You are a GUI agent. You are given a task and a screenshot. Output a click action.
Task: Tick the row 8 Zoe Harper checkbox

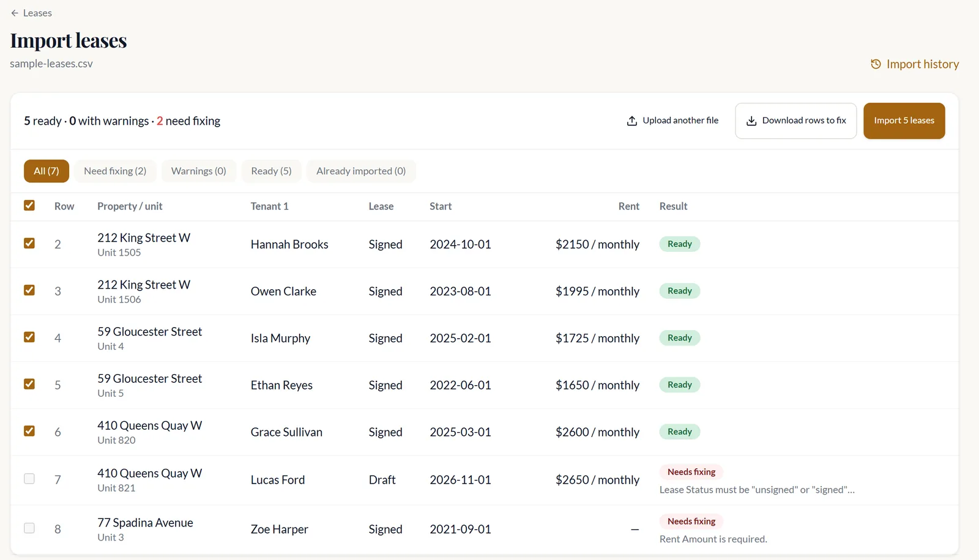[29, 528]
